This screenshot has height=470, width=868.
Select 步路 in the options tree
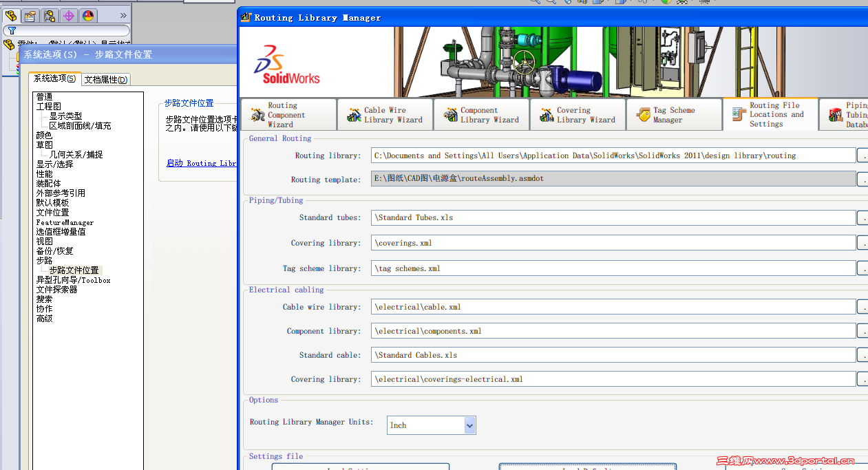coord(44,261)
